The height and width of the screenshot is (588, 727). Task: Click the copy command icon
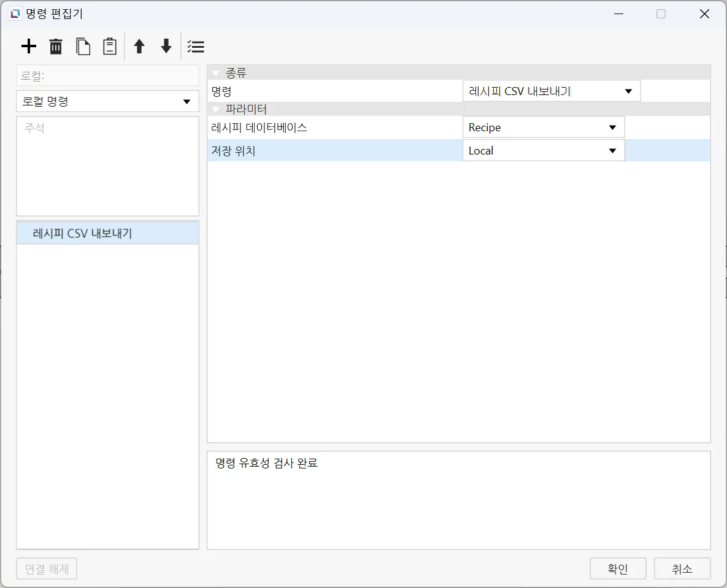click(83, 47)
